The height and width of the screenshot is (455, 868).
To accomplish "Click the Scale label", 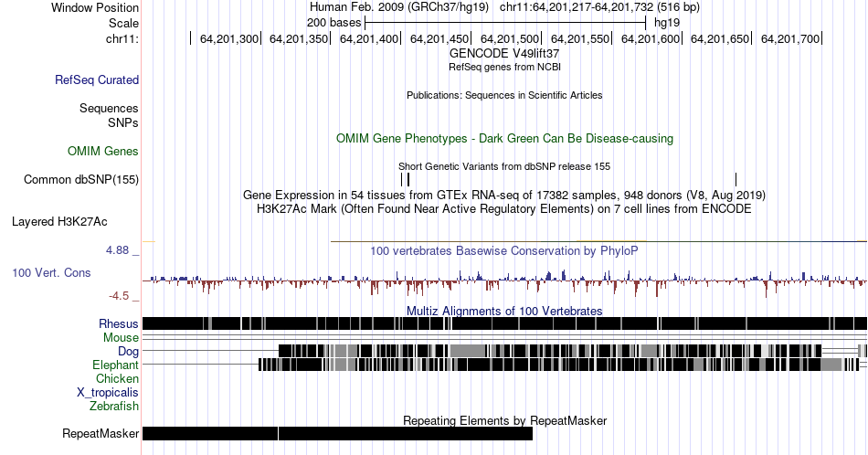I will 123,23.
